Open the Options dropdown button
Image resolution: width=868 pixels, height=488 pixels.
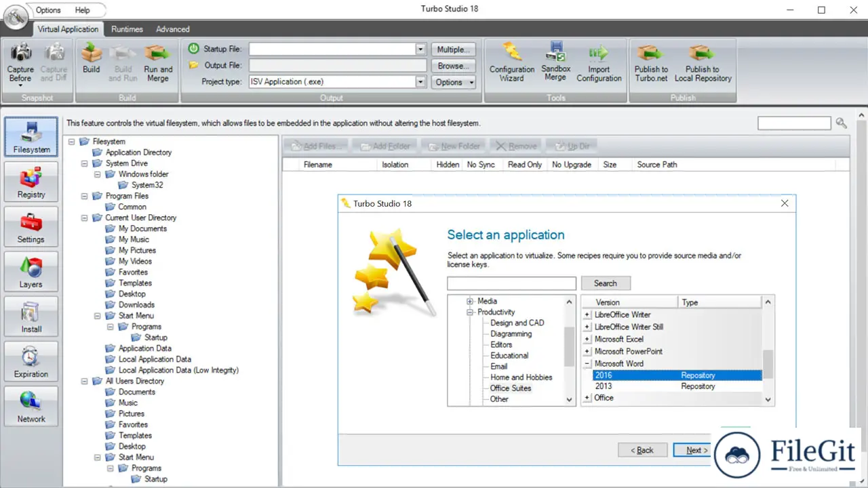454,82
